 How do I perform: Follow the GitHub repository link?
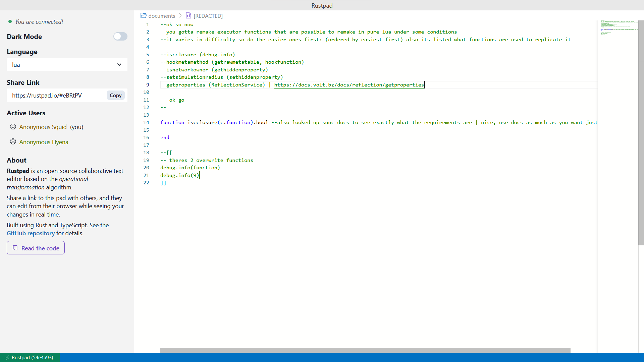pyautogui.click(x=31, y=233)
